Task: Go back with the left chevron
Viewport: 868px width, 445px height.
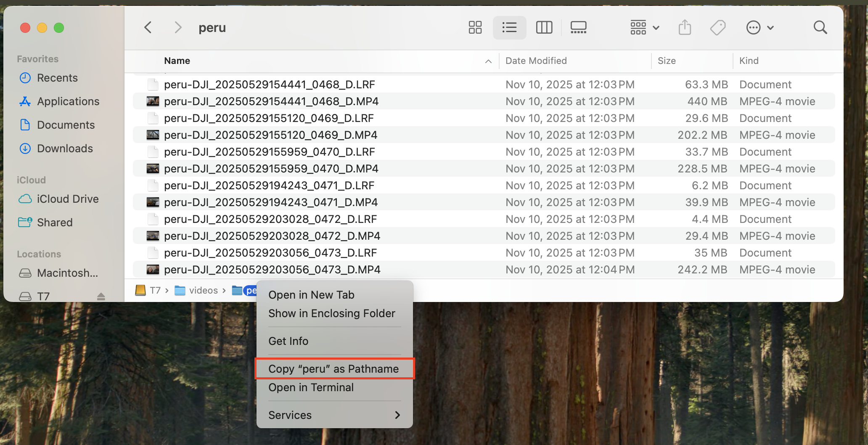Action: [x=148, y=28]
